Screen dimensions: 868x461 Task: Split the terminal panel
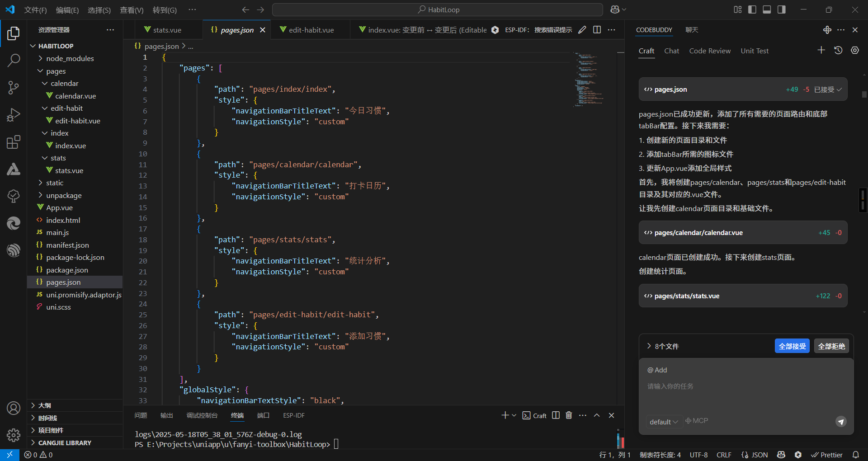556,415
